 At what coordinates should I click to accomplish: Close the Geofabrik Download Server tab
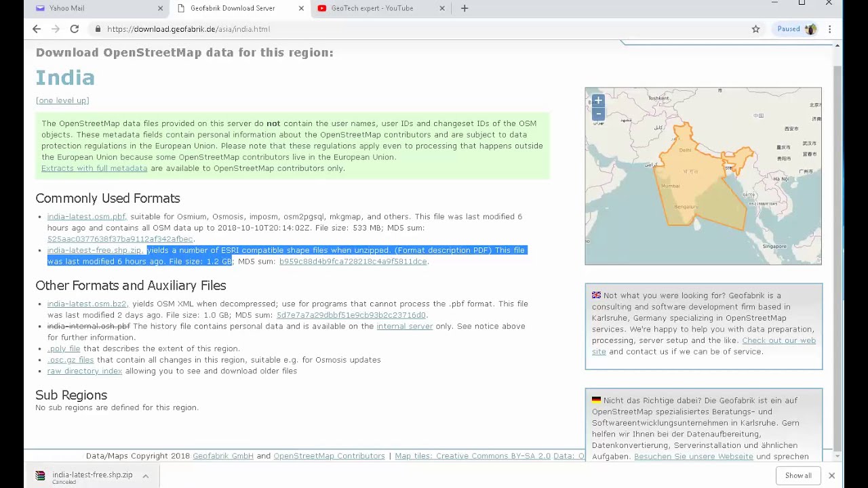(301, 8)
